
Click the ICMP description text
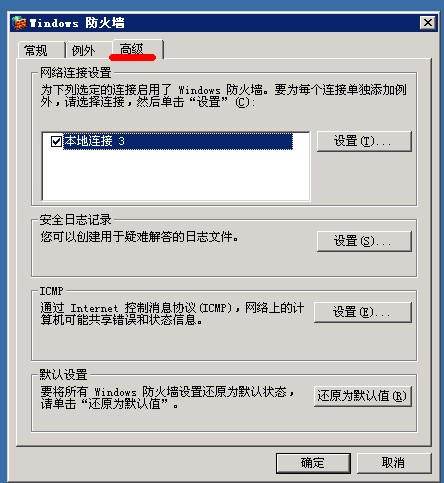(x=172, y=314)
